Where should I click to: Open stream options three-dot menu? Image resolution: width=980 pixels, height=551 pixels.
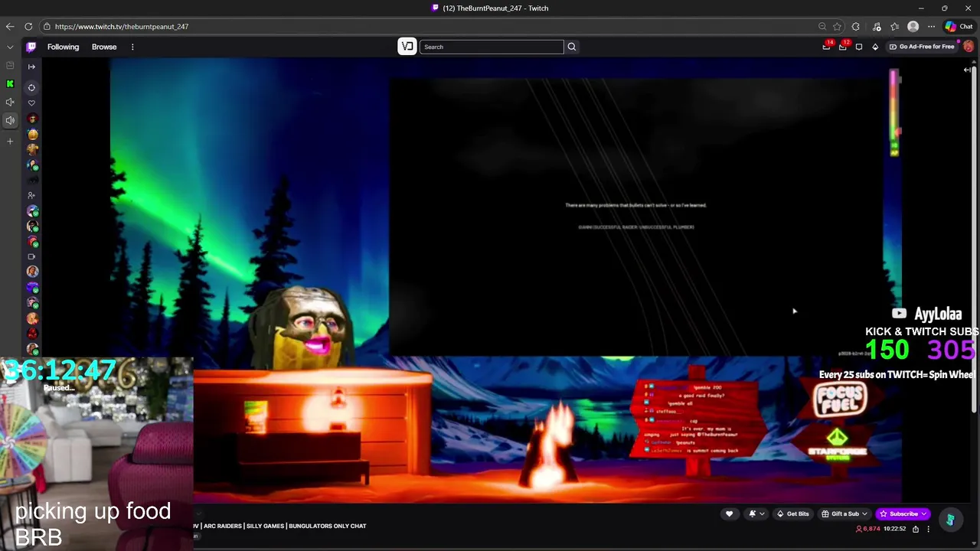click(928, 529)
